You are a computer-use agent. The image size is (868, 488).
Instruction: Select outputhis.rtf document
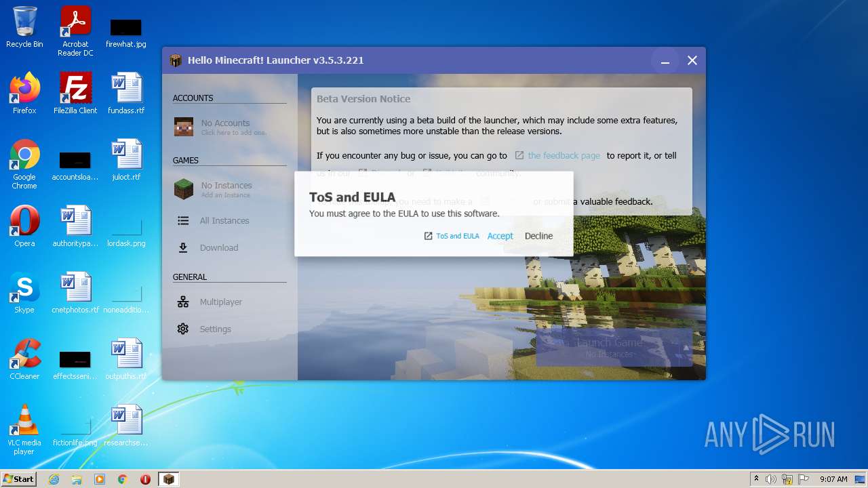[126, 359]
